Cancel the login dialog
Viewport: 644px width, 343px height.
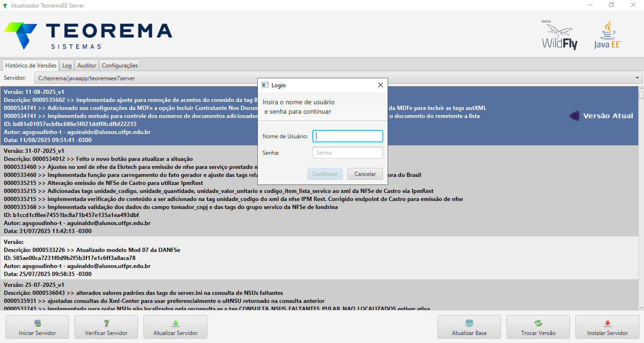pos(365,174)
